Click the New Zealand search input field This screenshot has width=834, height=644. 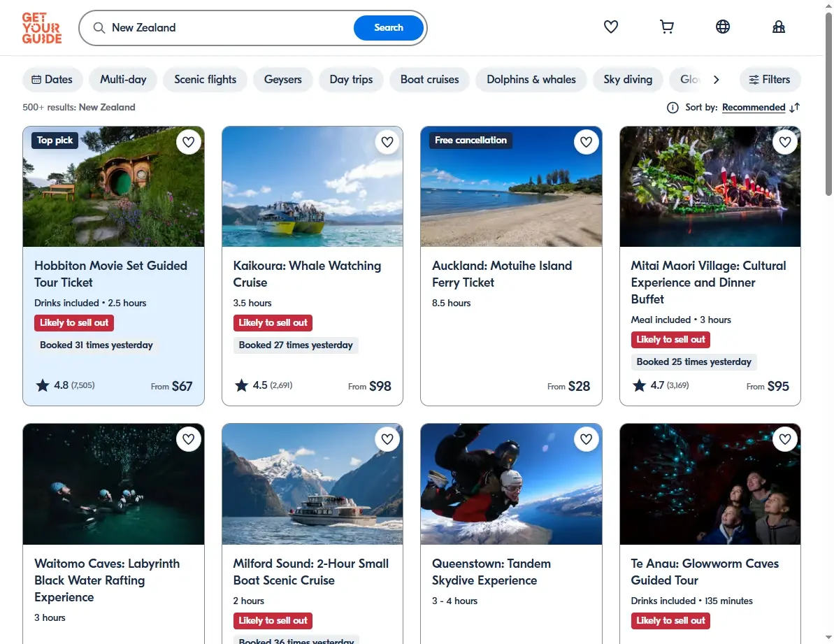click(229, 28)
